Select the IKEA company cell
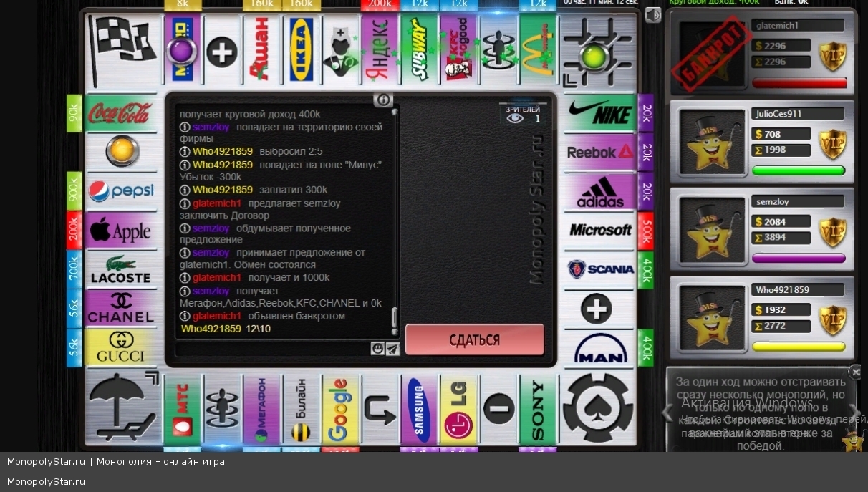This screenshot has width=868, height=492. click(302, 50)
